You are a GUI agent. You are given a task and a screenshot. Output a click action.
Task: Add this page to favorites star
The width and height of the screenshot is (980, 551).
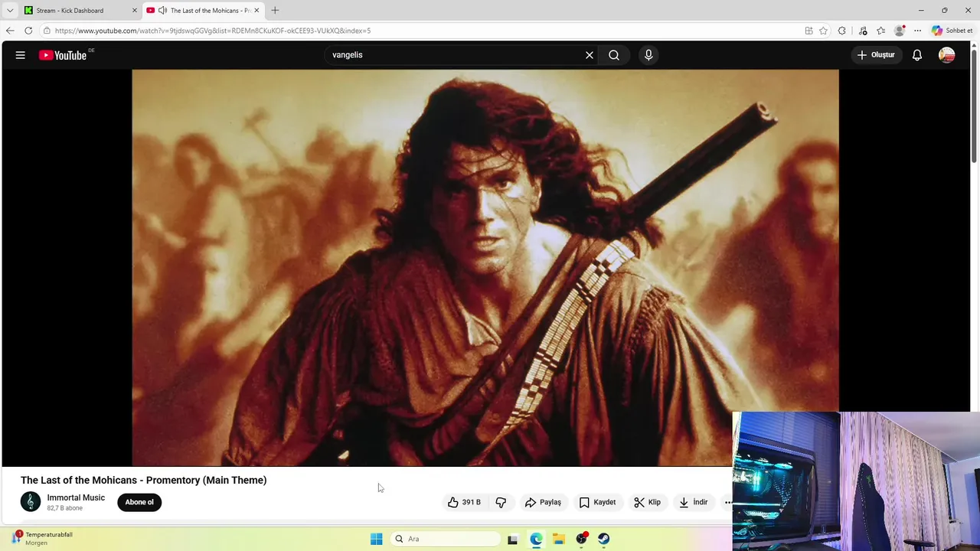pos(823,31)
